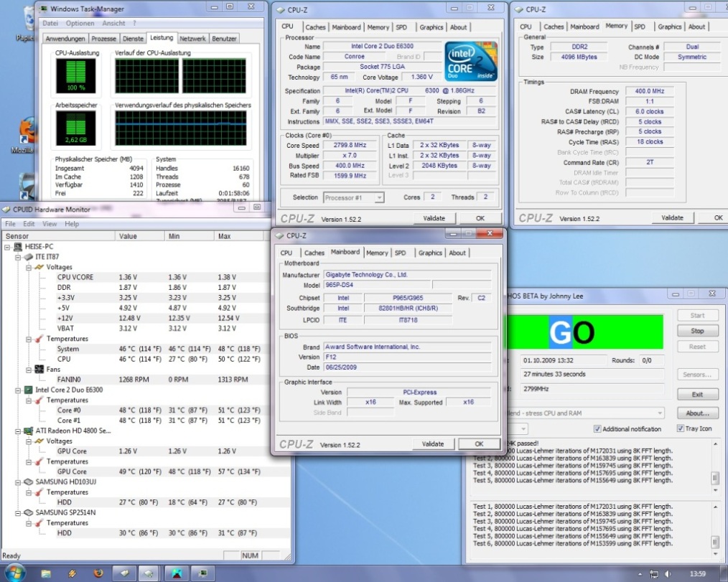Click the 965P-DS4 mainboard model field
The image size is (728, 582).
[378, 285]
